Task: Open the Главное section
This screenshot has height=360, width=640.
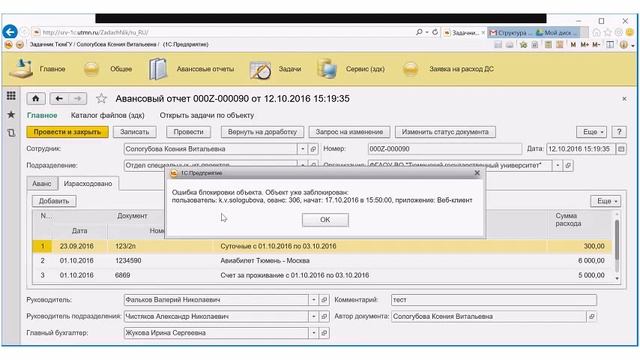Action: tap(38, 69)
